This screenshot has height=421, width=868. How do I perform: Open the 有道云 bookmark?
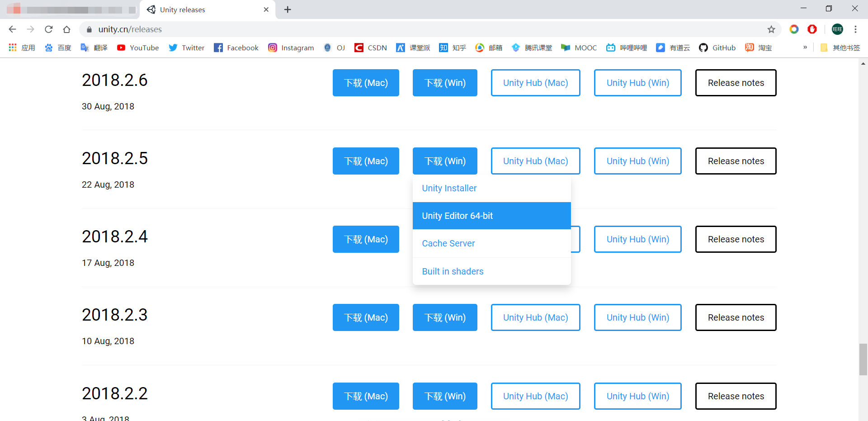pos(673,47)
